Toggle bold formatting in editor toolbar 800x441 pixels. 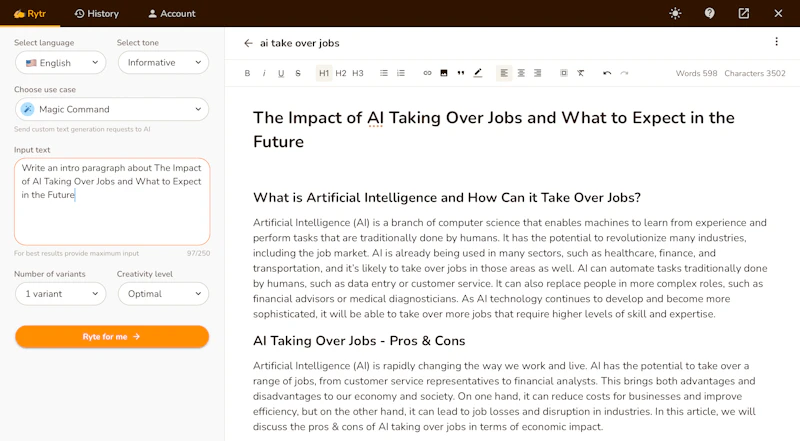click(x=247, y=73)
